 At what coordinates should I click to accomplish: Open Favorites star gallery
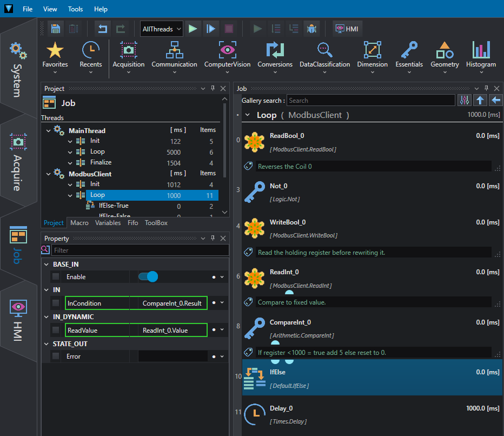click(x=55, y=57)
